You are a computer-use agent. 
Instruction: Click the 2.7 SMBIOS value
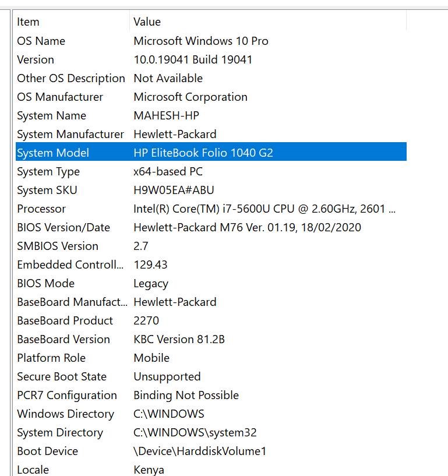coord(141,246)
